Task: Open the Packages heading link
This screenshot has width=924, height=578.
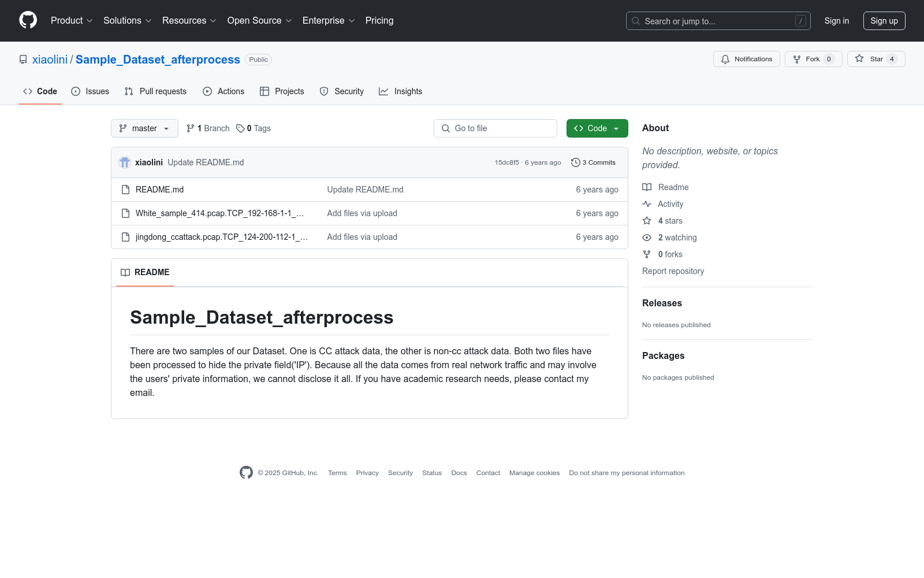Action: 663,356
